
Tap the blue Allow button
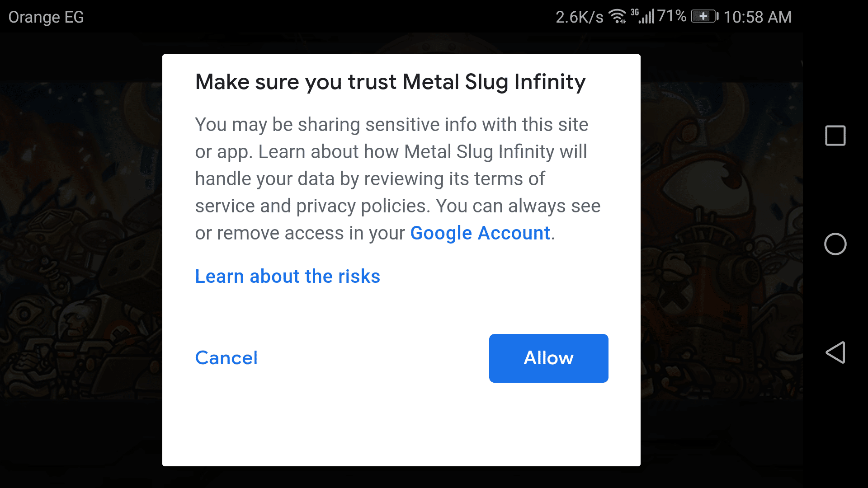click(548, 358)
